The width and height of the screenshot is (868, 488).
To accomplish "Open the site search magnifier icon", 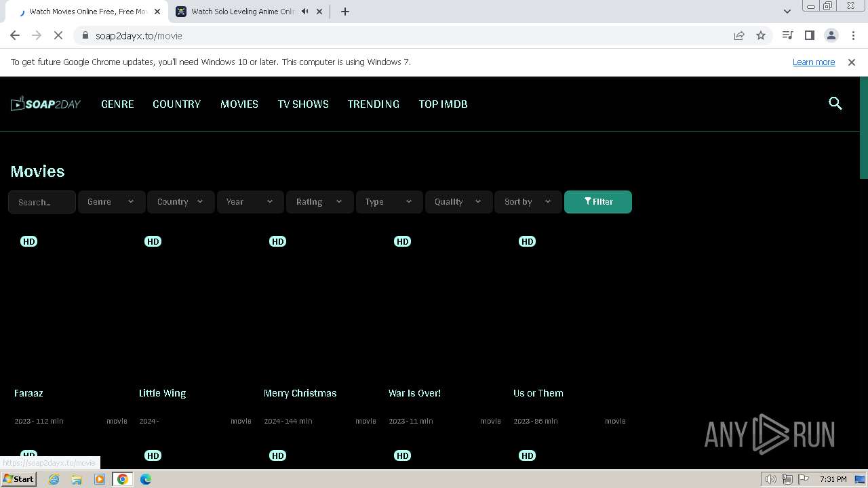I will (x=835, y=104).
